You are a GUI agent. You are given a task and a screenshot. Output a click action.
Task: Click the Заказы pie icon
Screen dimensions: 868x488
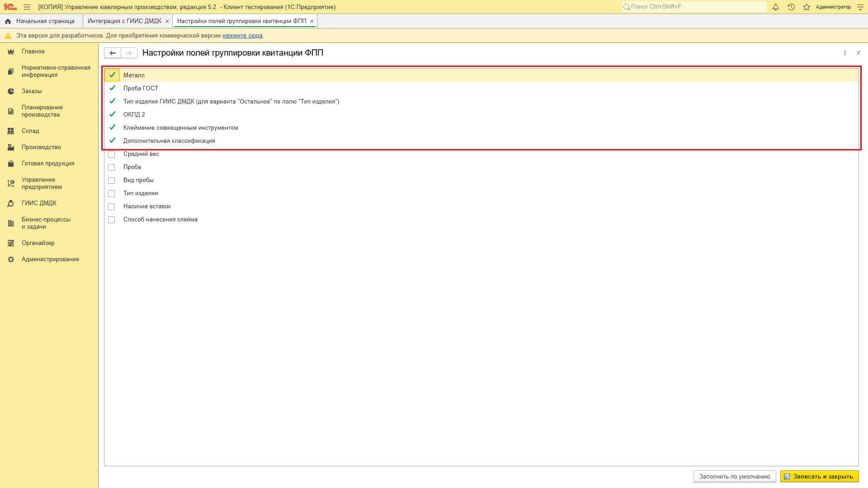coord(11,91)
